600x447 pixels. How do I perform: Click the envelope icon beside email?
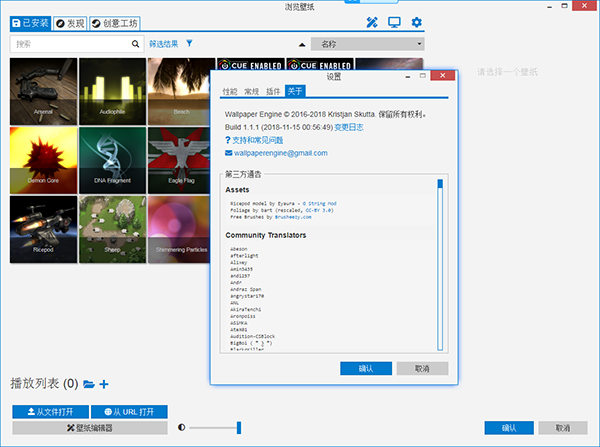coord(228,153)
